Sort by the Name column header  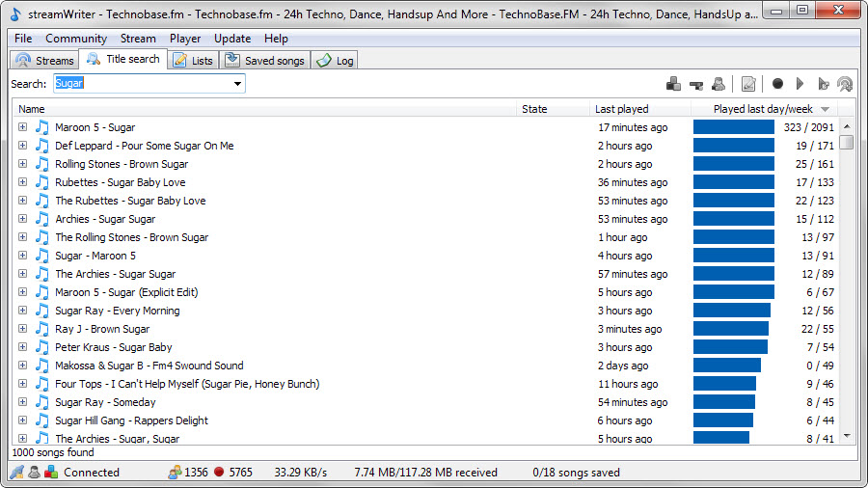tap(264, 109)
